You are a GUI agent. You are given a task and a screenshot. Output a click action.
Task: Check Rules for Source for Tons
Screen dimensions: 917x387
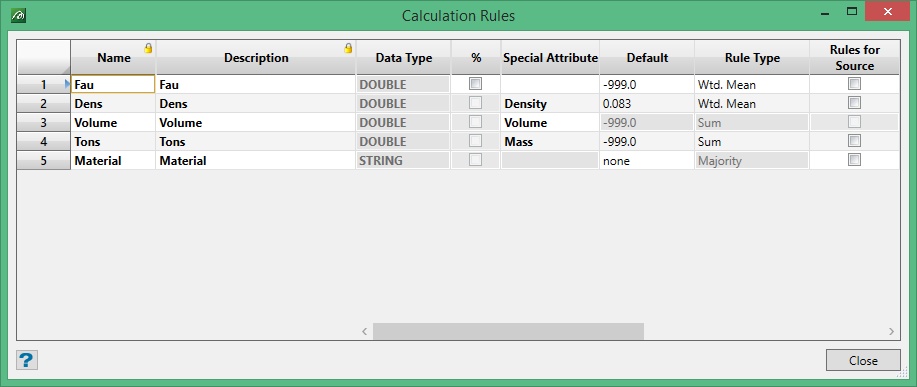[x=854, y=141]
